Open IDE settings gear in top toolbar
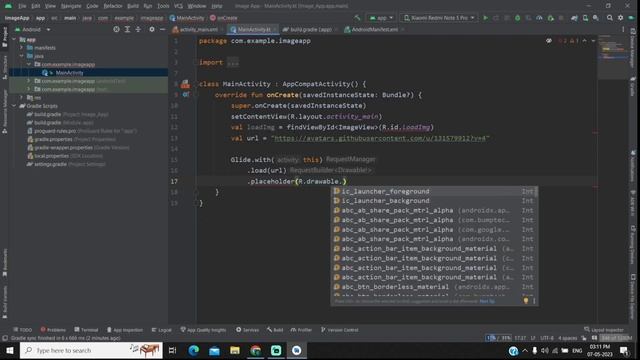Image resolution: width=640 pixels, height=360 pixels. (x=620, y=18)
